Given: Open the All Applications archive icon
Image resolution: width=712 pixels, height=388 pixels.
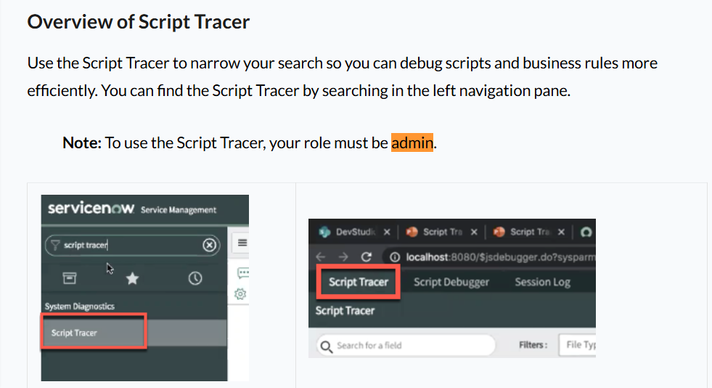Looking at the screenshot, I should [x=69, y=278].
